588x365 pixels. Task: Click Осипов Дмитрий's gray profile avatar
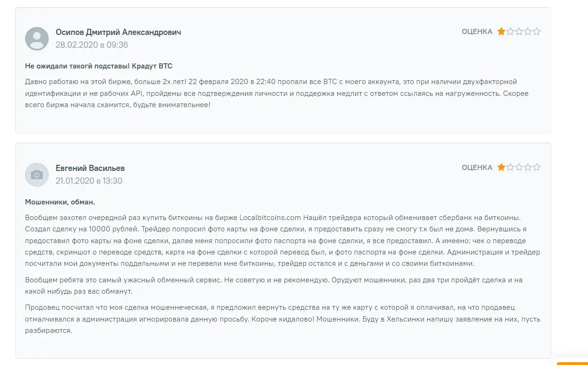pos(37,39)
